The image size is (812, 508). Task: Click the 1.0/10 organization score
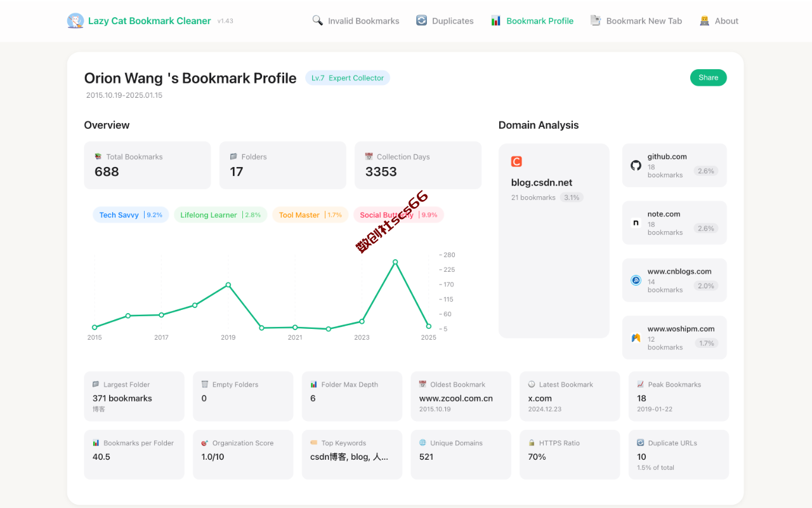coord(213,457)
